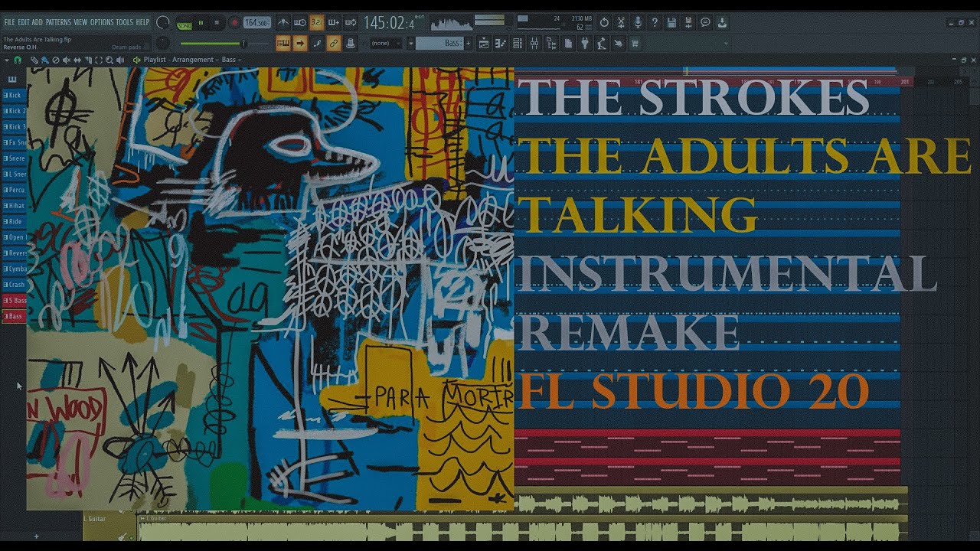
Task: Open the touch controller hand icon
Action: point(619,44)
